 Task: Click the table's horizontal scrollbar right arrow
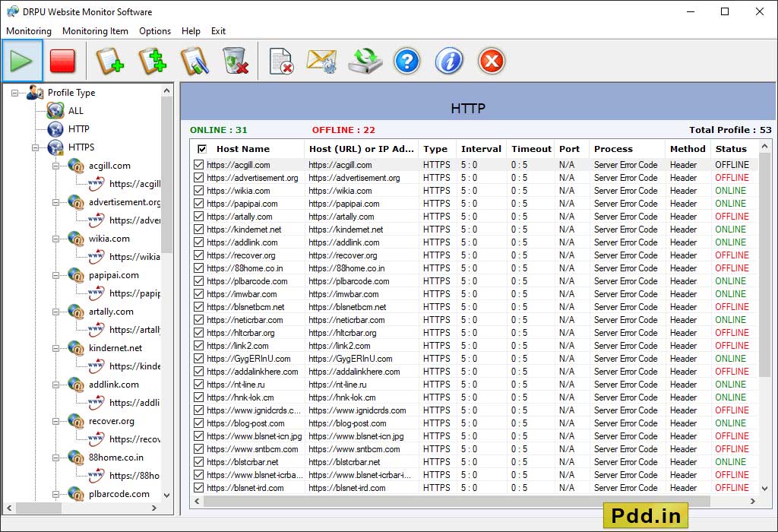click(x=753, y=502)
